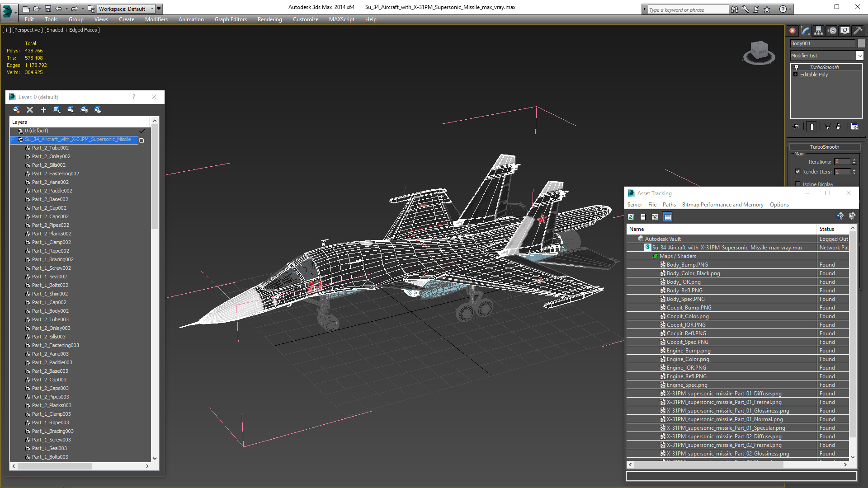The width and height of the screenshot is (868, 488).
Task: Click the Status column header
Action: [833, 229]
